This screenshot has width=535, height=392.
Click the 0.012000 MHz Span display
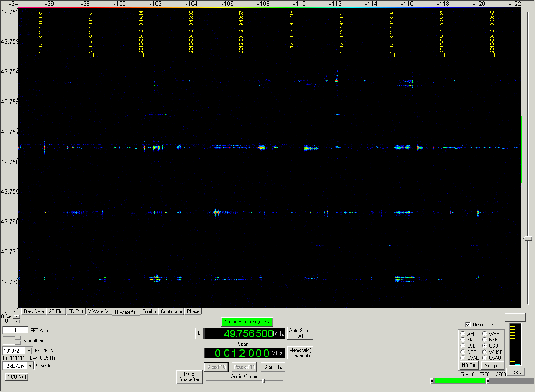click(x=245, y=353)
